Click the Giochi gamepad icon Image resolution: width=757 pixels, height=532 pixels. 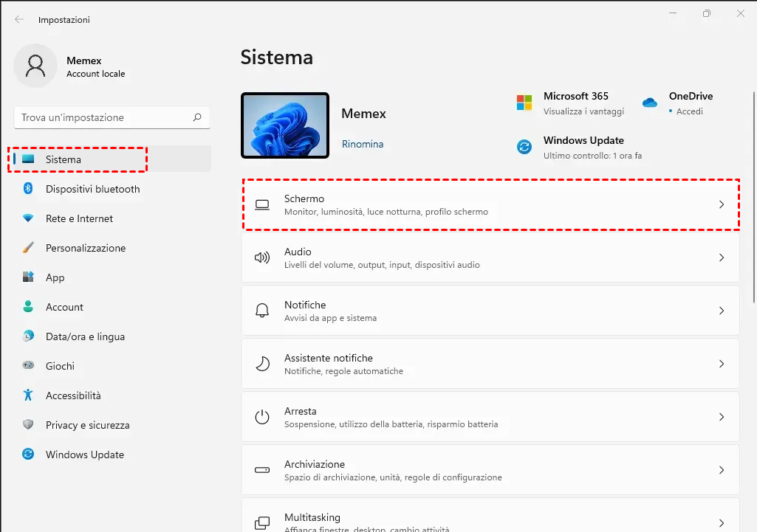point(28,366)
